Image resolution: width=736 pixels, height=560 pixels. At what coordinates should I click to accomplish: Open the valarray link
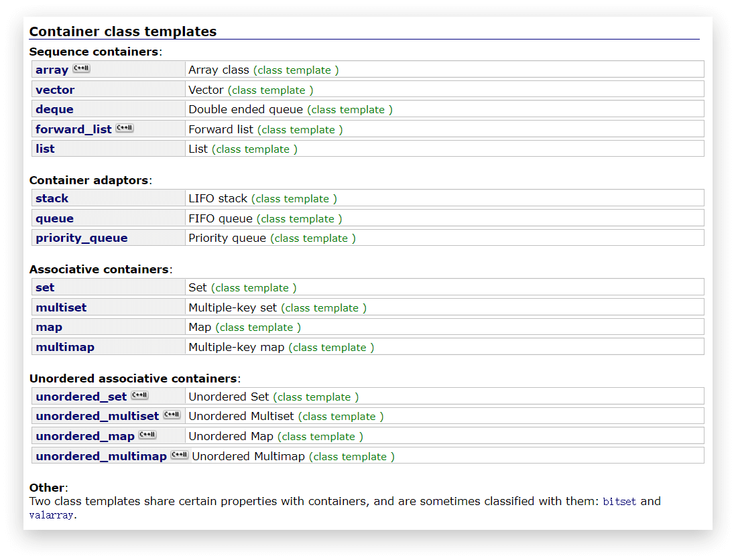[x=51, y=515]
